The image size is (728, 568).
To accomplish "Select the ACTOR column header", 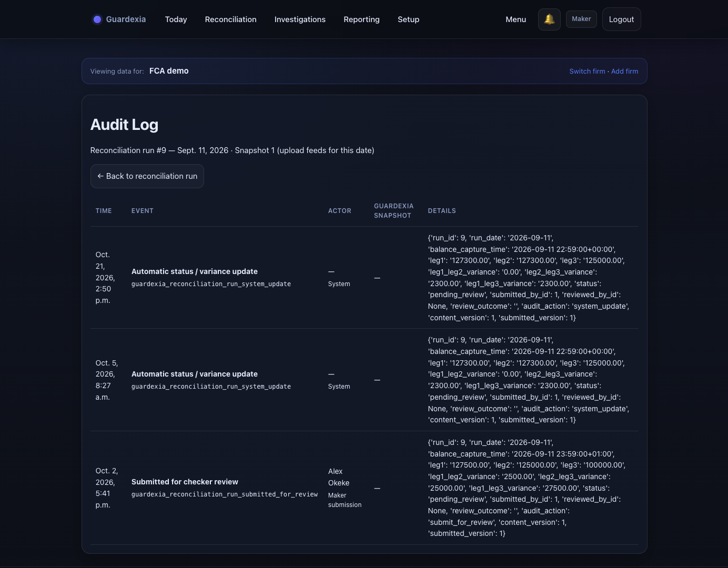I will tap(340, 211).
